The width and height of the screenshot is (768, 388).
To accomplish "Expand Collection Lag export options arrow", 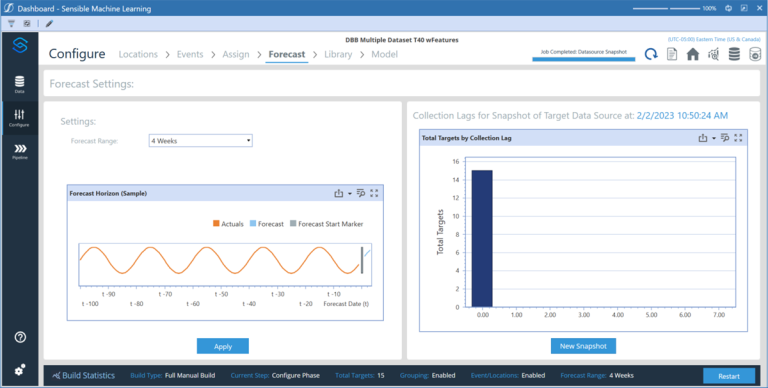I will (714, 138).
